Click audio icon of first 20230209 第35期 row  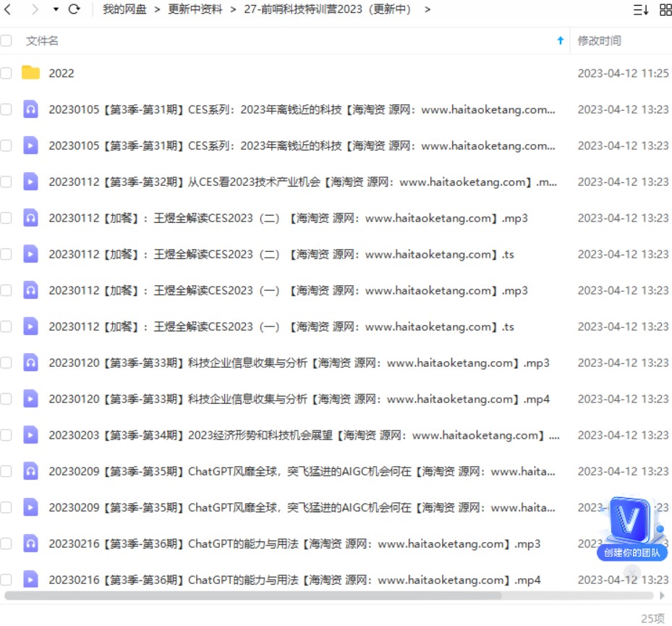[30, 471]
